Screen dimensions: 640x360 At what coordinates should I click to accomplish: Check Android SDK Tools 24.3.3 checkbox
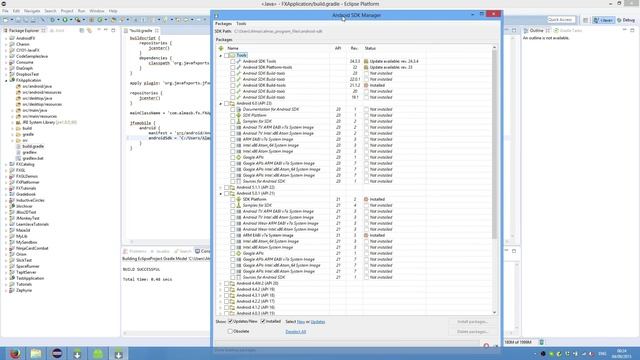[233, 61]
